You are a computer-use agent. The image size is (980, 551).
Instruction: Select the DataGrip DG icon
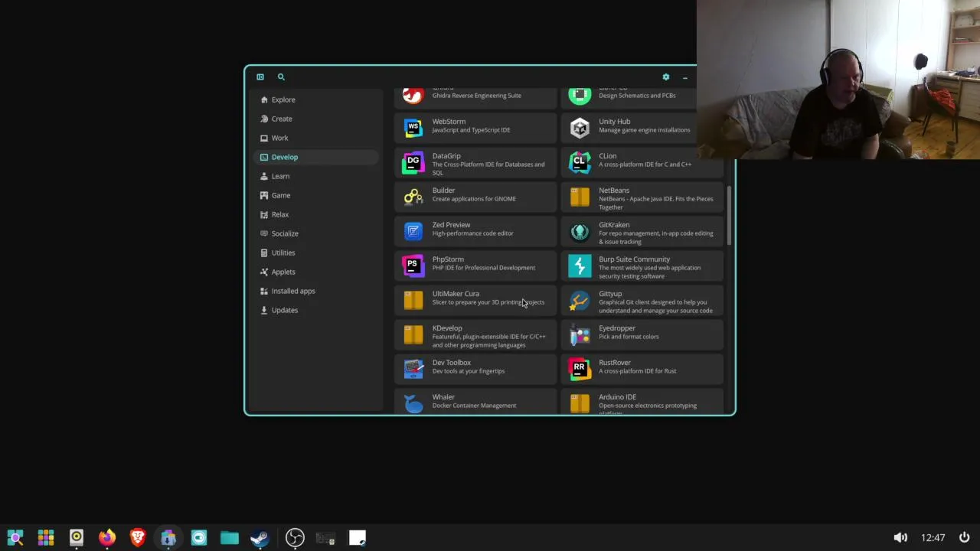pos(413,162)
